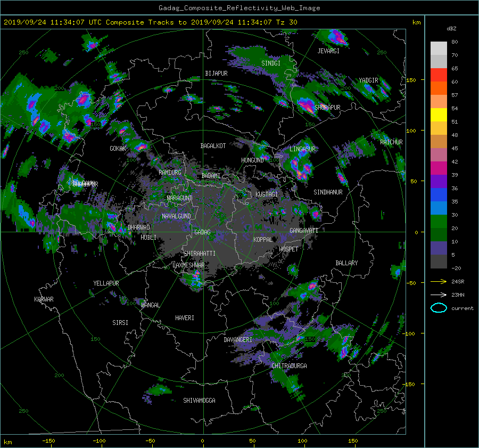Select the HAVERI label
Screen dimensions: 479x448
click(x=185, y=318)
